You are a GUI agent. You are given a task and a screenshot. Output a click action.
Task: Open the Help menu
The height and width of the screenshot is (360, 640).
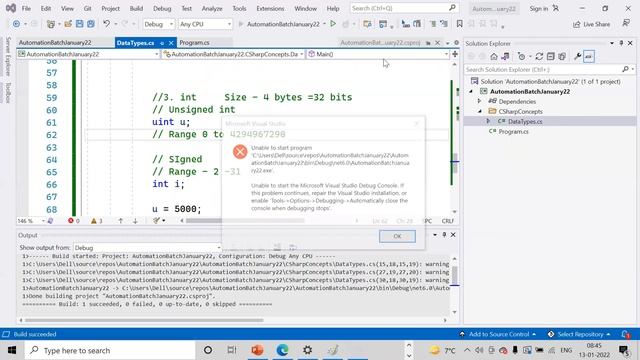click(x=333, y=8)
